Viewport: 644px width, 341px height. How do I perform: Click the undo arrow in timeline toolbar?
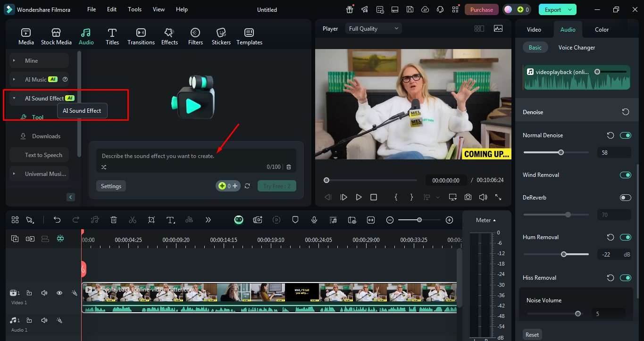coord(57,220)
